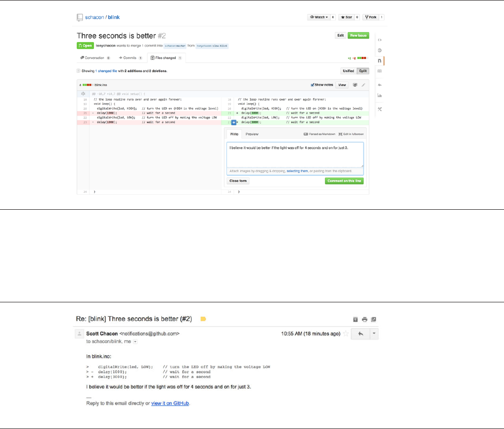Click the 'selecting them' attach images link
504x429 pixels.
pos(297,171)
